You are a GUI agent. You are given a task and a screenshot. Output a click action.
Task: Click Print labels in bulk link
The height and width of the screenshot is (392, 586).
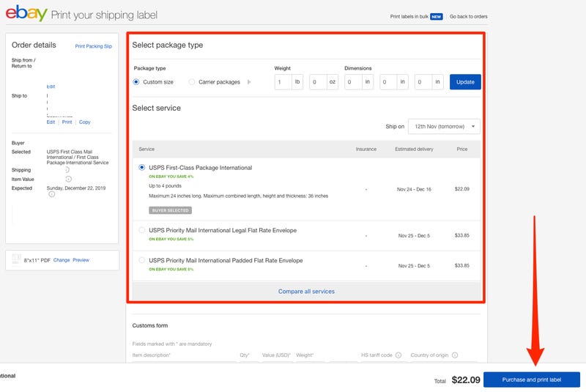click(409, 16)
